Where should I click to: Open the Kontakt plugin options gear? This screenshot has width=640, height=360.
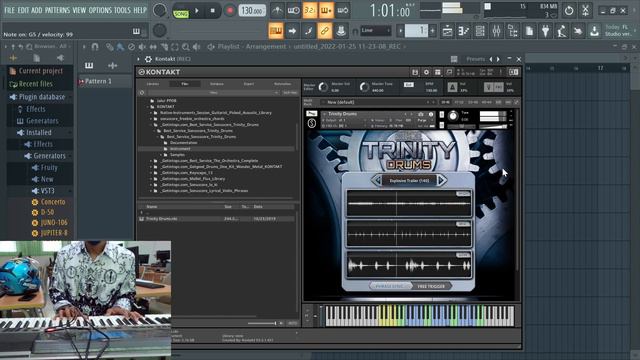click(x=148, y=59)
